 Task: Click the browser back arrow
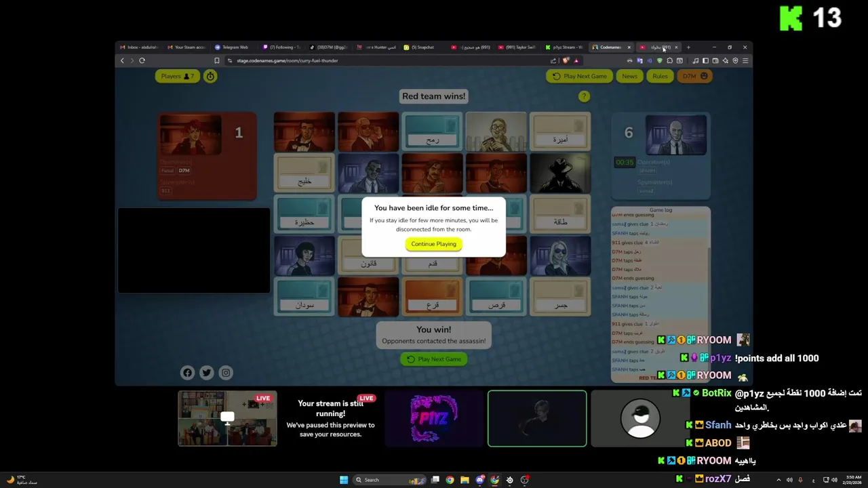click(x=123, y=60)
